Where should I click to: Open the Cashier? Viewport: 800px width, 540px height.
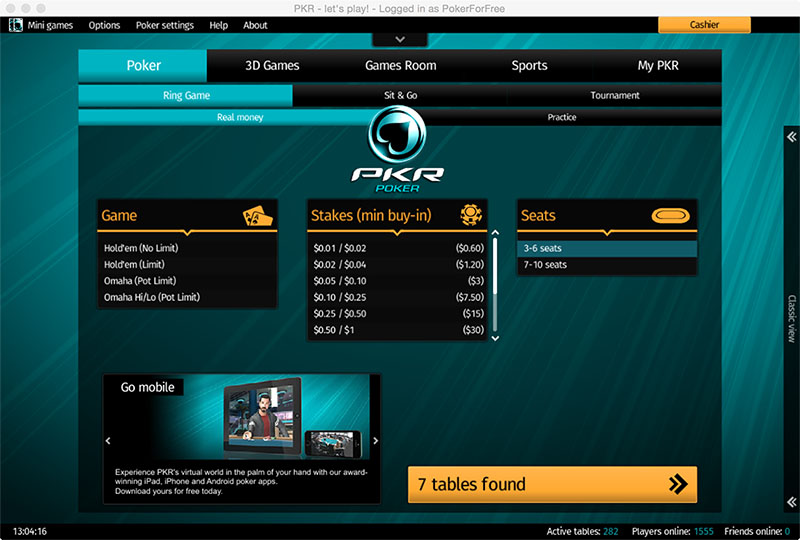pyautogui.click(x=704, y=24)
